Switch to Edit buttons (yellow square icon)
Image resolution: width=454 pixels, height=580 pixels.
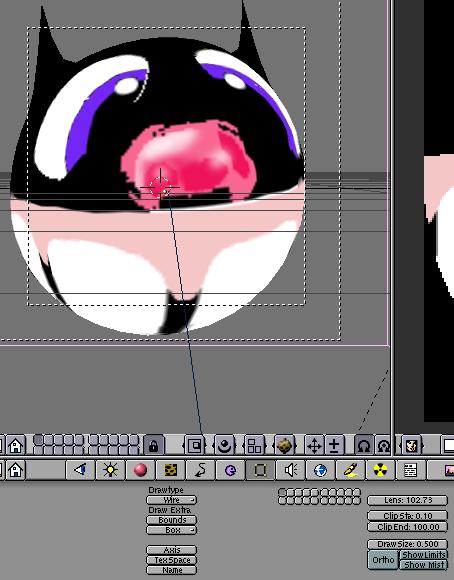tap(260, 470)
